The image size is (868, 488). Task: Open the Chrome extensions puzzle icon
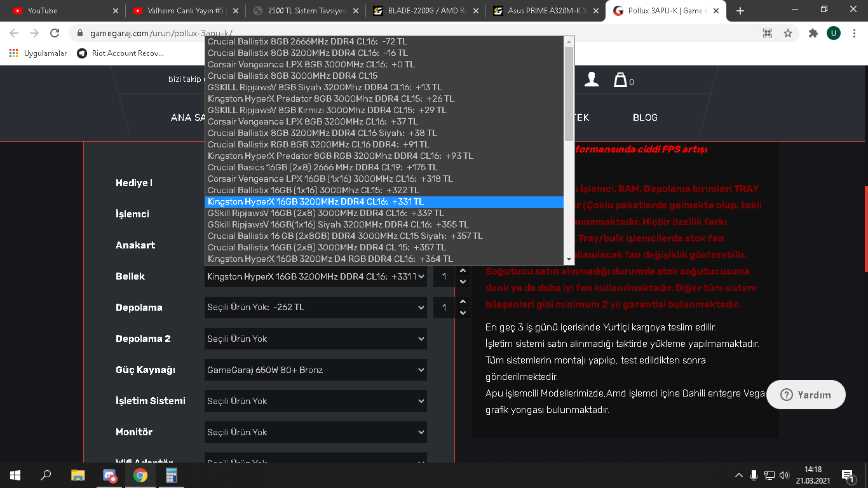click(x=813, y=33)
